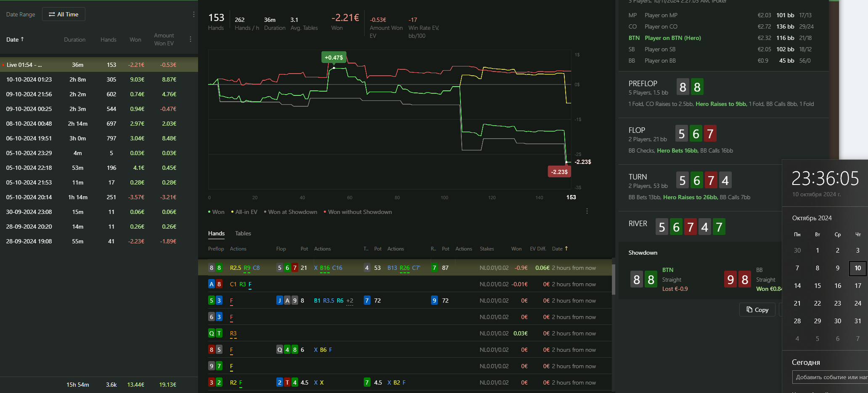Select the 28-09-2024 19:08 session row
This screenshot has height=393, width=868.
coord(99,241)
